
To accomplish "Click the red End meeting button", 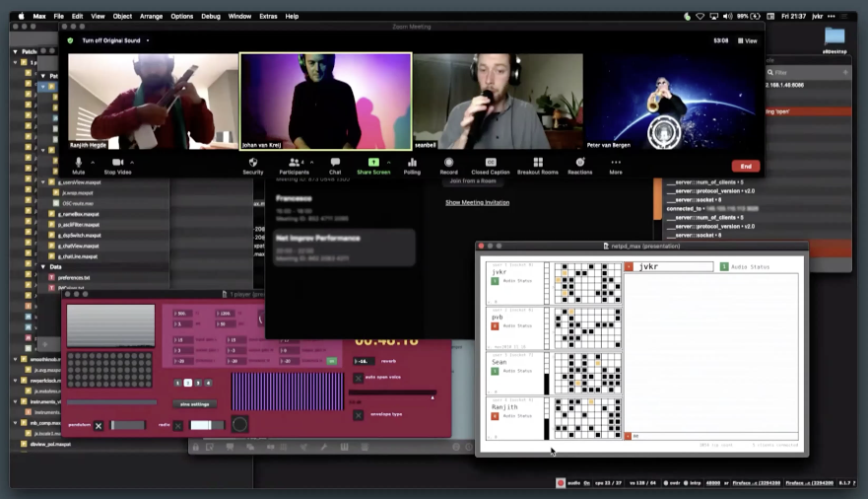I will point(746,166).
